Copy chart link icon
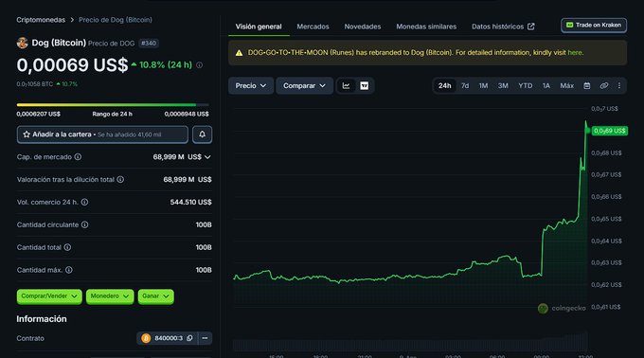The width and height of the screenshot is (644, 358). click(x=604, y=86)
